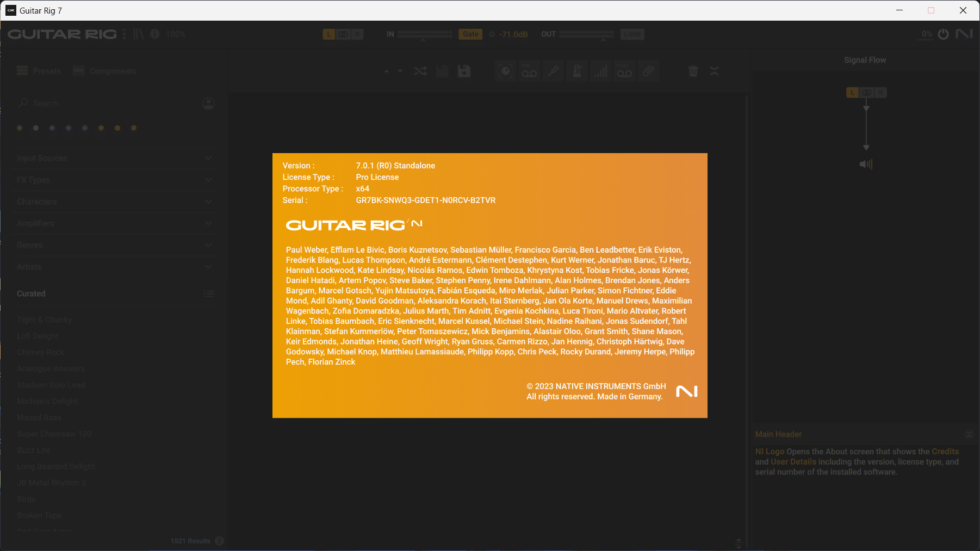Toggle stereo link button in header
The image size is (980, 551).
343,34
